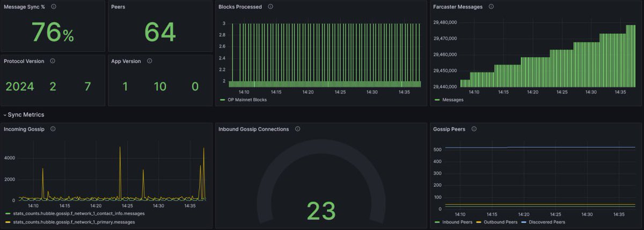
Task: Click info icon beside Inbound Gossip Connections title
Action: (x=297, y=129)
